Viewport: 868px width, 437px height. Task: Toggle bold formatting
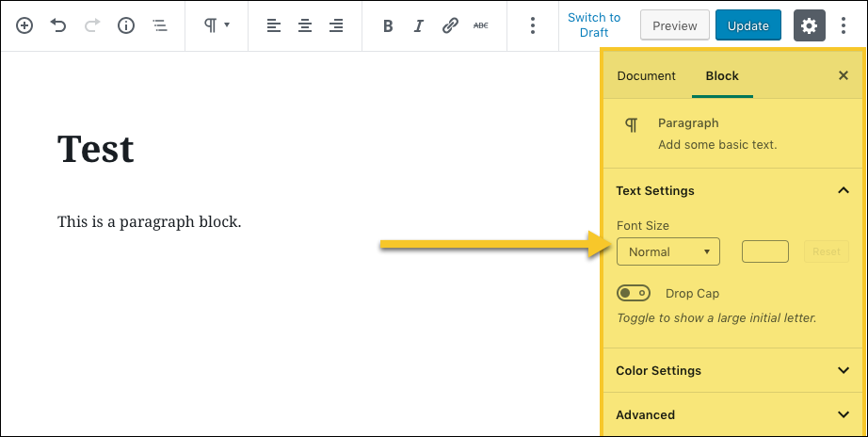(x=388, y=26)
